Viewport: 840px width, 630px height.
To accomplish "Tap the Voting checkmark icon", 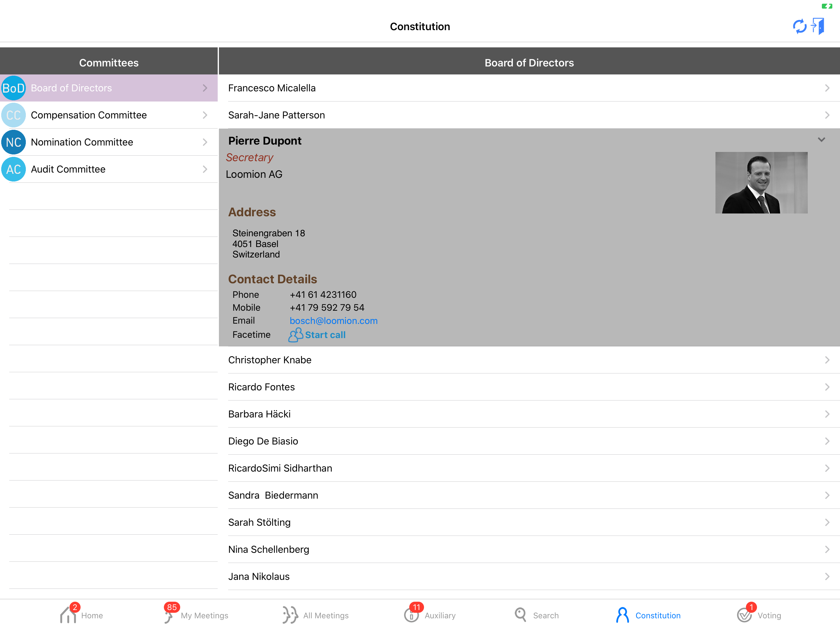I will tap(744, 615).
